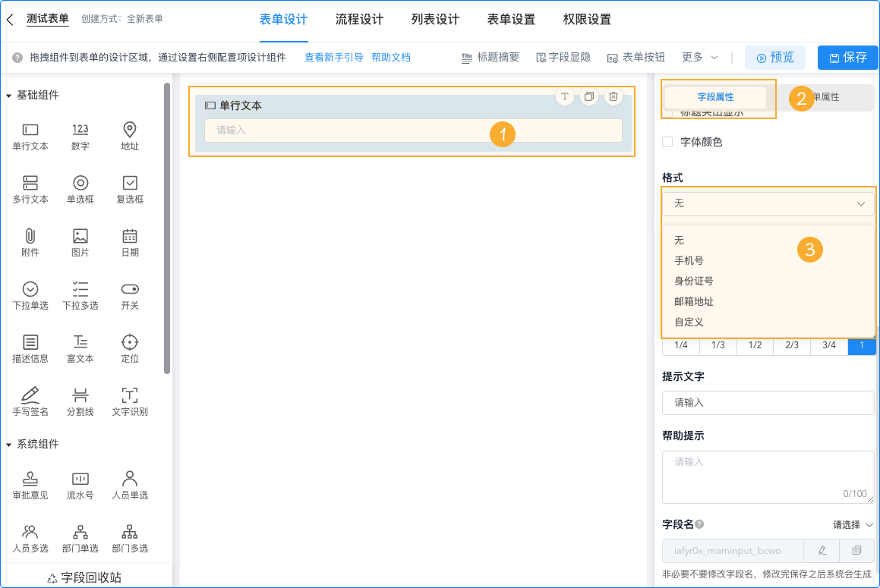Duplicate the field using the copy icon
The image size is (880, 588).
click(588, 97)
